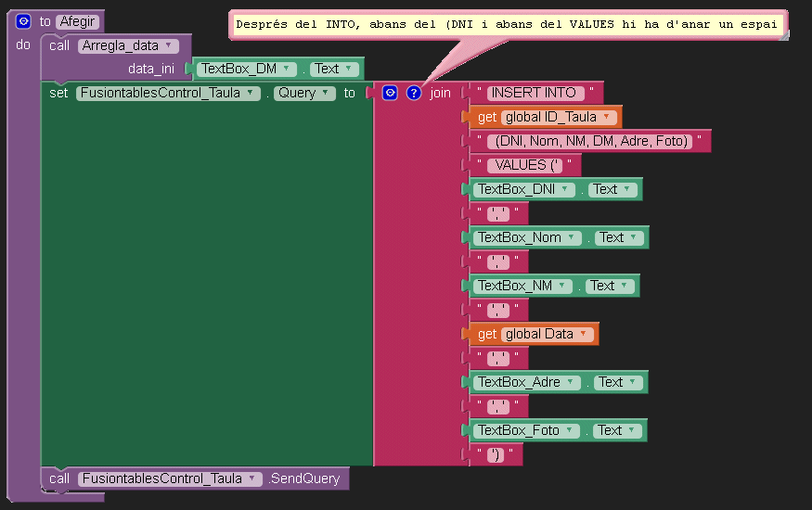
Task: Click the blue gear icon on join block
Action: [390, 93]
